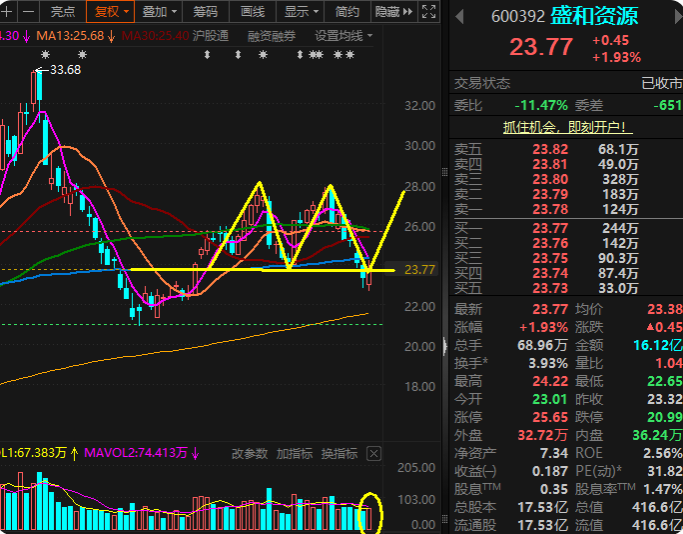
Task: Zoom out chart with minus icon
Action: coord(28,11)
